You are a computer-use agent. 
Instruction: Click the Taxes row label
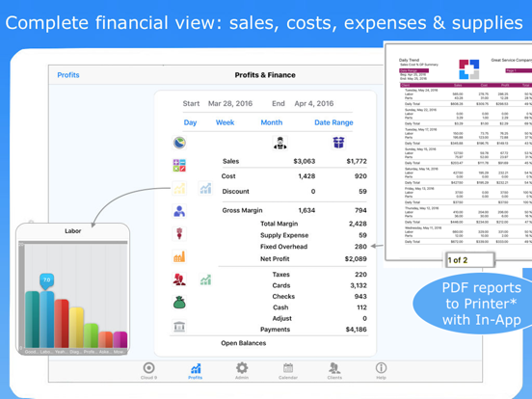pos(280,275)
